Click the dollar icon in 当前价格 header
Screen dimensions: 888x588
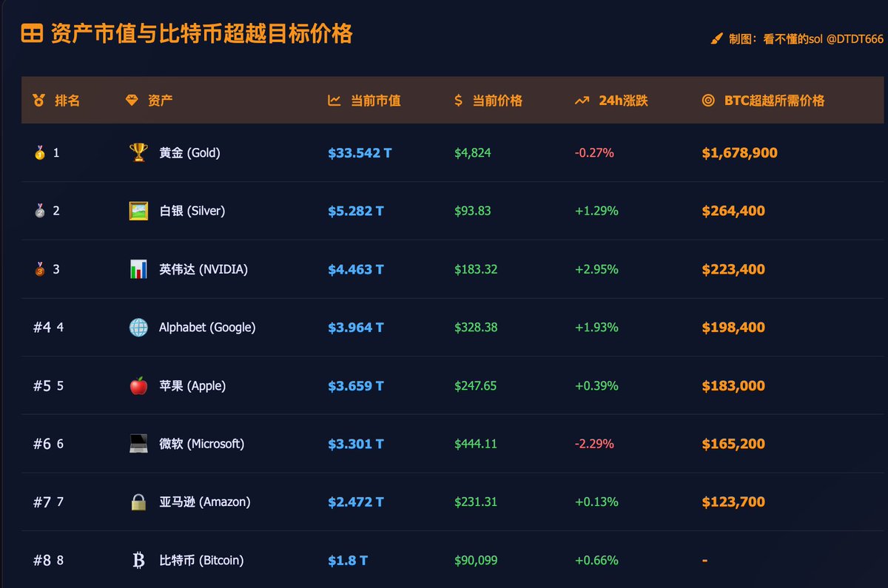pos(459,101)
